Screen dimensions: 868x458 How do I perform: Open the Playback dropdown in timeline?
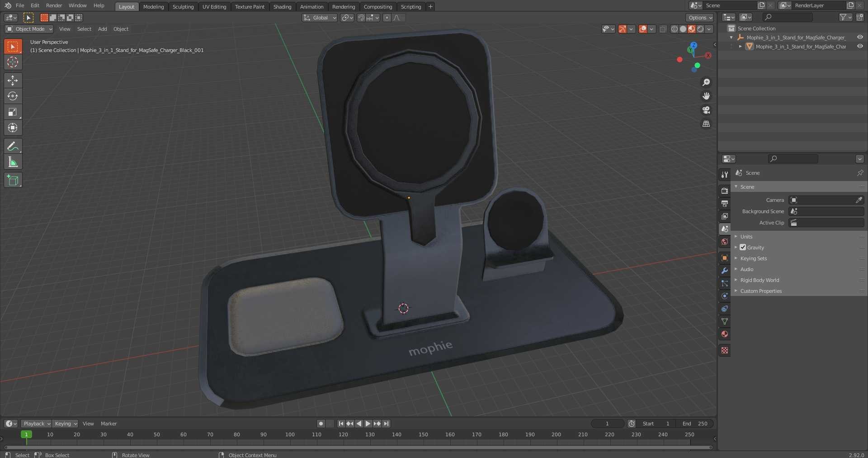point(36,424)
